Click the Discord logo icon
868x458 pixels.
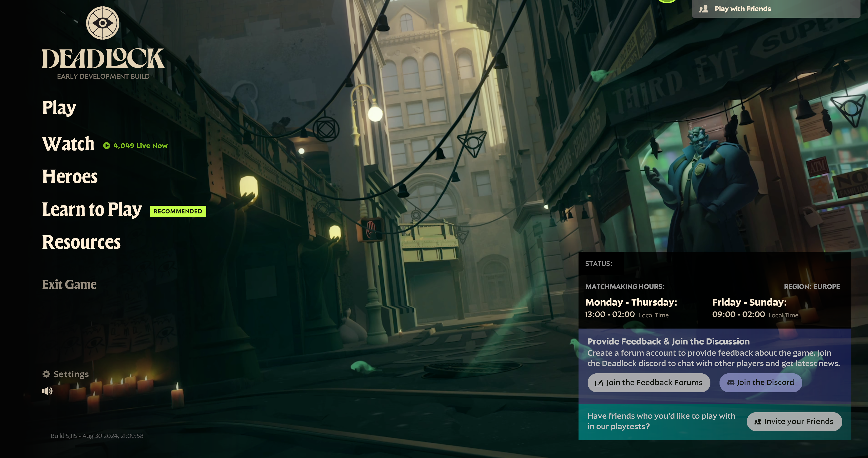pos(730,382)
